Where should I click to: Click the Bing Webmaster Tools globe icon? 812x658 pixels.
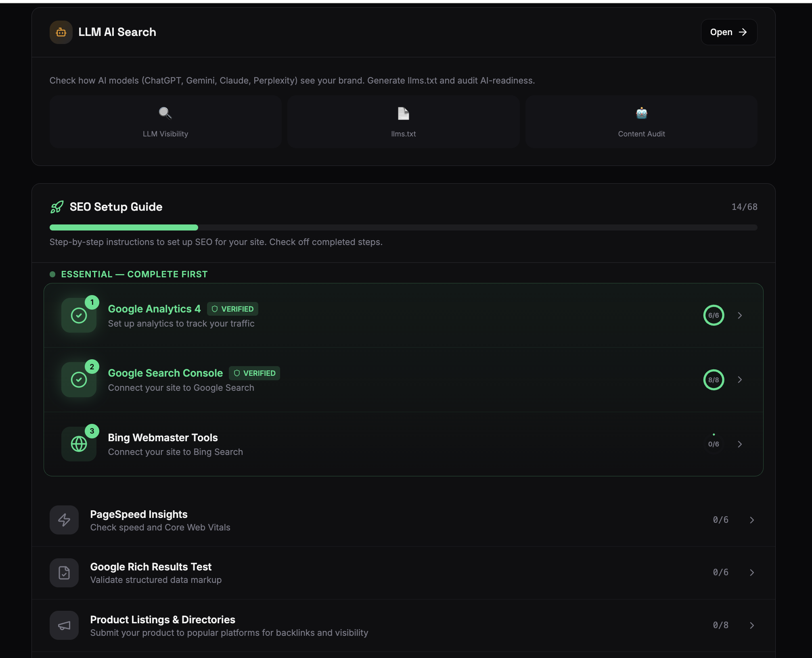pyautogui.click(x=79, y=444)
